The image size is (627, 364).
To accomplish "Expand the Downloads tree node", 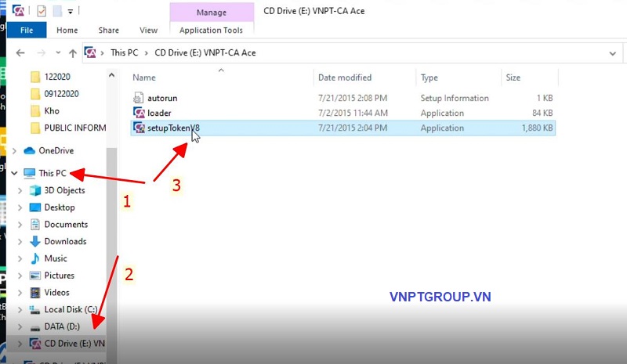I will [20, 242].
